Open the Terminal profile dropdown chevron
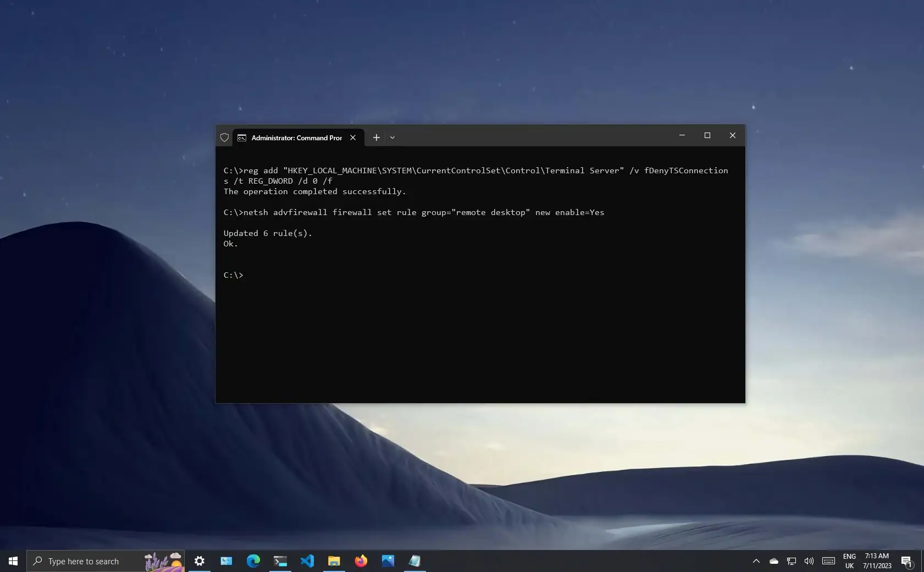The height and width of the screenshot is (572, 924). click(x=392, y=137)
